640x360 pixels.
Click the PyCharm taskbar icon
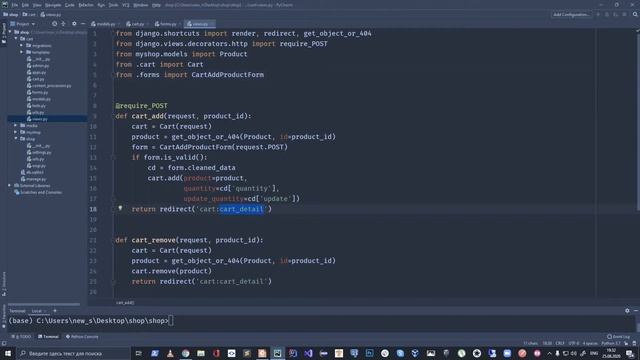pyautogui.click(x=278, y=353)
